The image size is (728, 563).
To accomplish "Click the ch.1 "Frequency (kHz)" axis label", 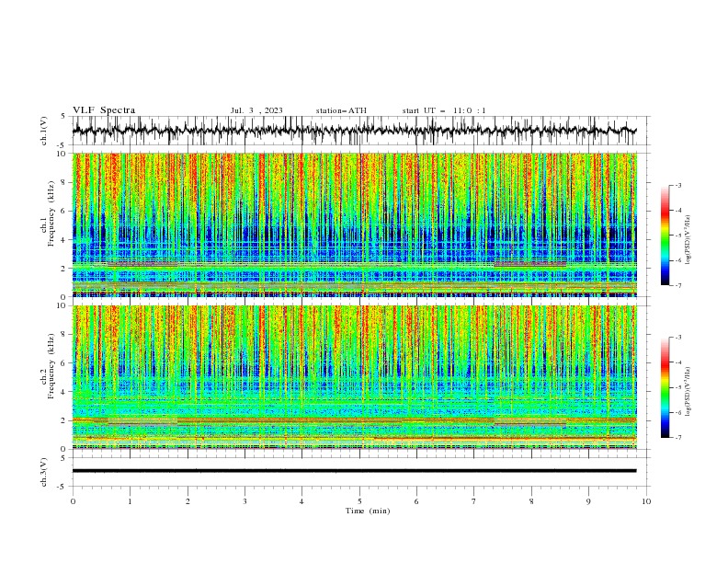I will (51, 214).
